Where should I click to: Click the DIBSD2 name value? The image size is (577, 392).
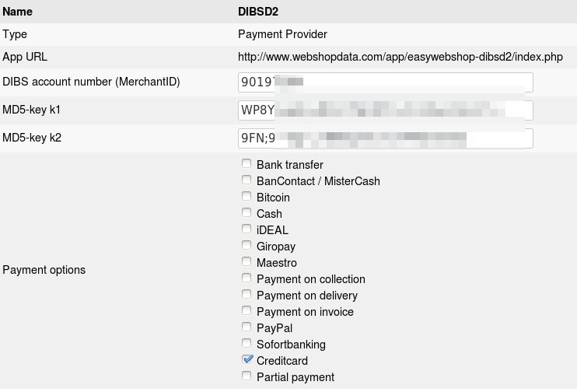pyautogui.click(x=257, y=12)
